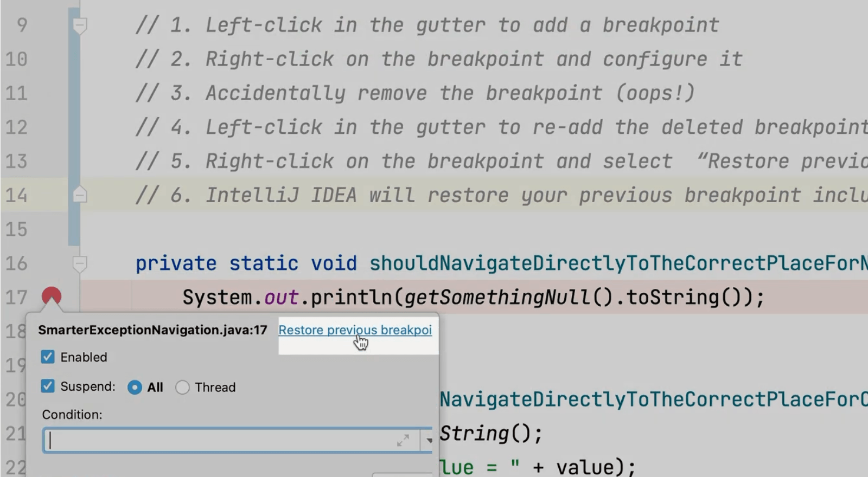Toggle the Suspend checkbox
This screenshot has width=868, height=477.
pos(48,386)
